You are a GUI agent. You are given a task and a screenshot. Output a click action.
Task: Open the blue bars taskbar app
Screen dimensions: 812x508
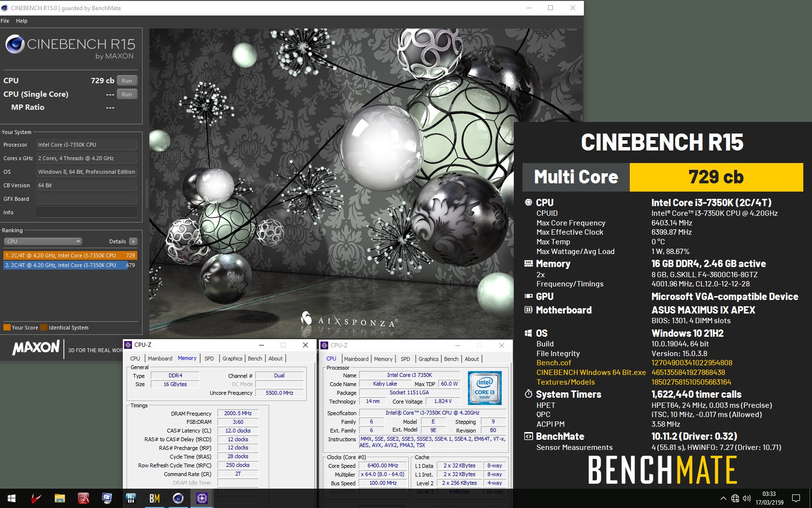point(130,498)
